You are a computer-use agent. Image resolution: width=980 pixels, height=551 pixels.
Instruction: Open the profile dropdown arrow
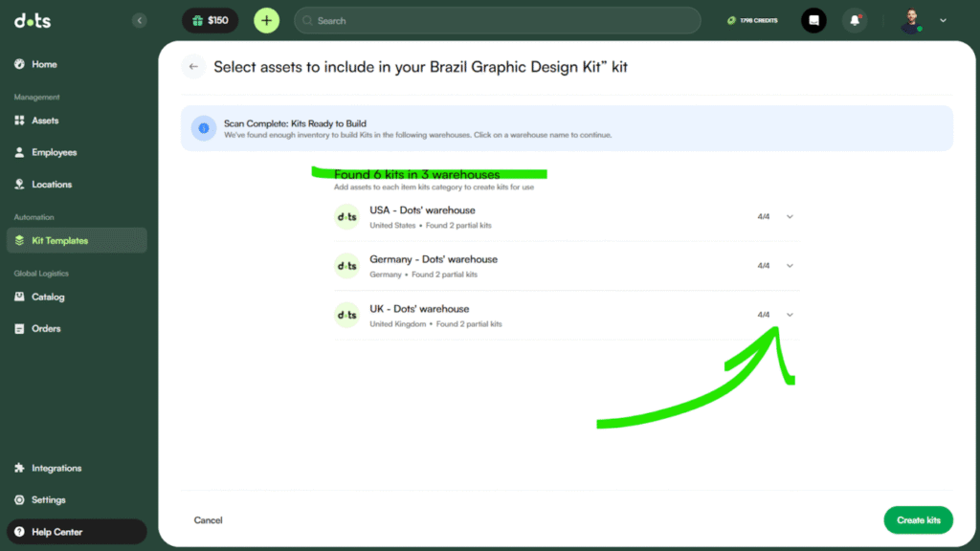tap(943, 20)
